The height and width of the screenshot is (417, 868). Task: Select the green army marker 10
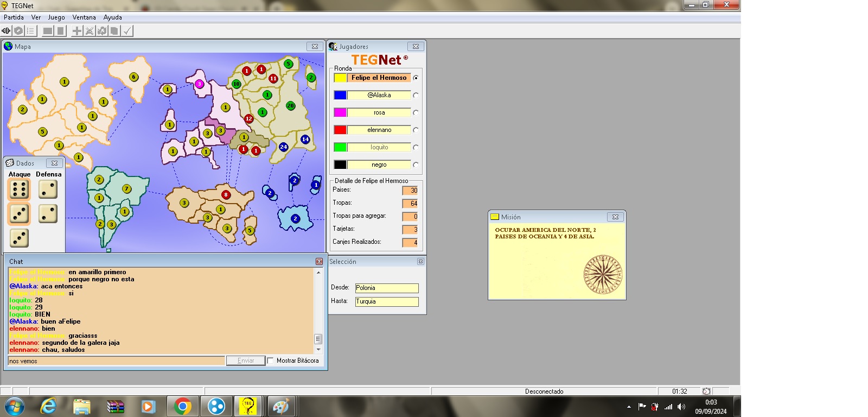[237, 84]
